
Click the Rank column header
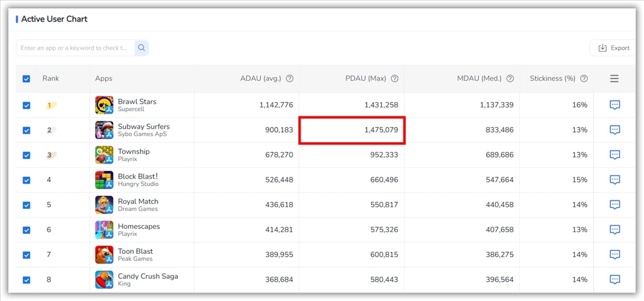pos(51,78)
